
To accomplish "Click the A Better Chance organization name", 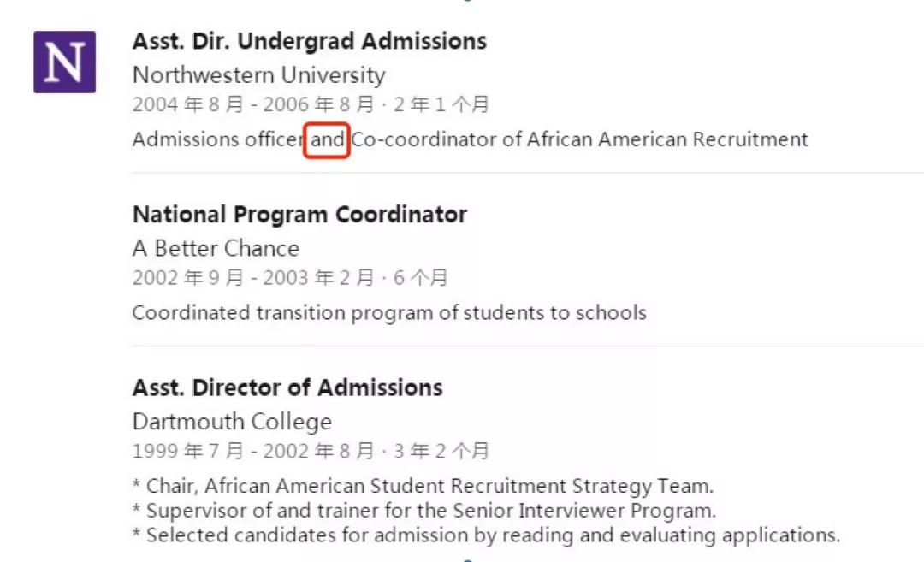I will [216, 248].
